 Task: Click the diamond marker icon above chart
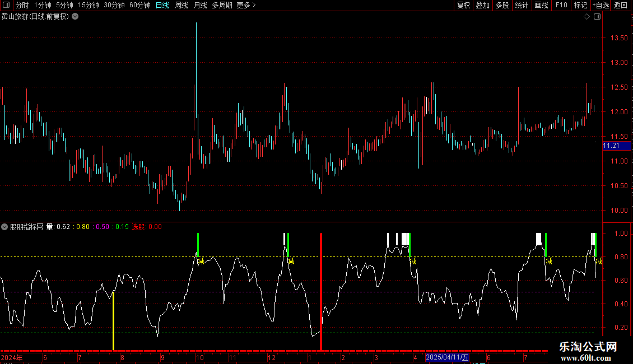(x=587, y=17)
